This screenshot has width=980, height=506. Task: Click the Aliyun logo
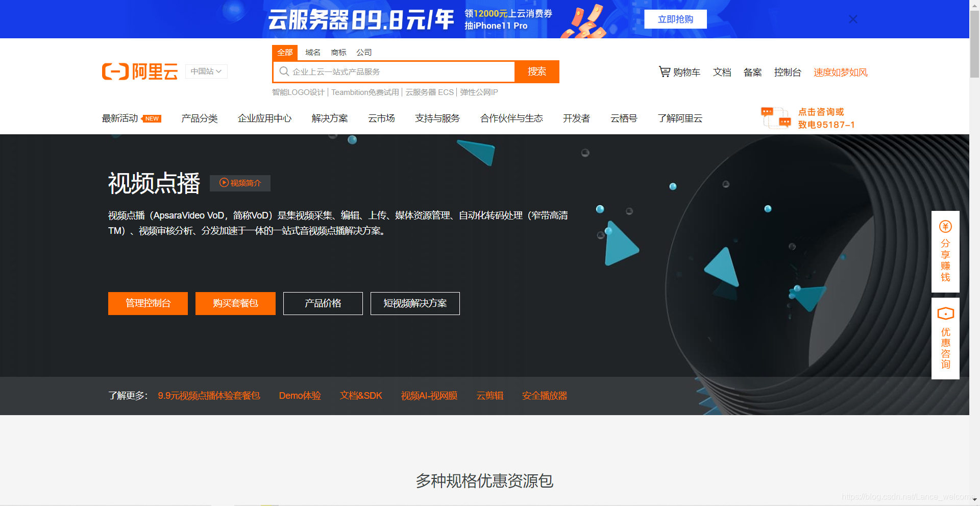click(140, 71)
